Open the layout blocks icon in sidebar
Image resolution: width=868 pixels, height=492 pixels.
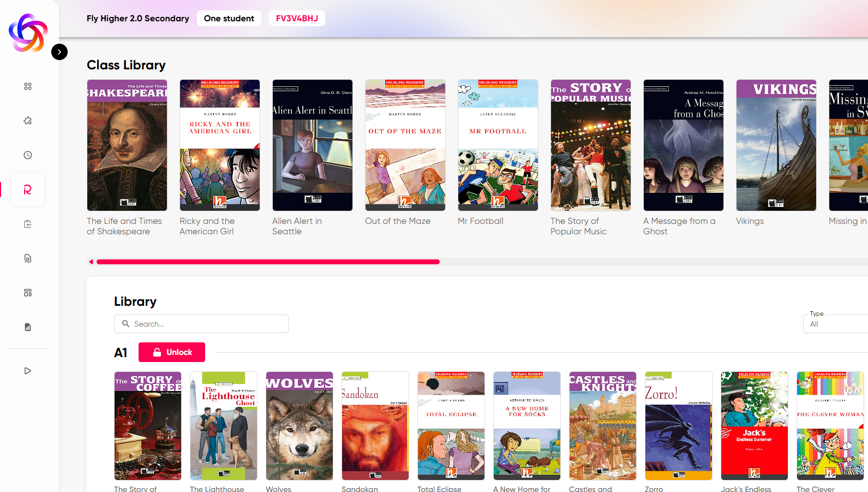pos(28,293)
